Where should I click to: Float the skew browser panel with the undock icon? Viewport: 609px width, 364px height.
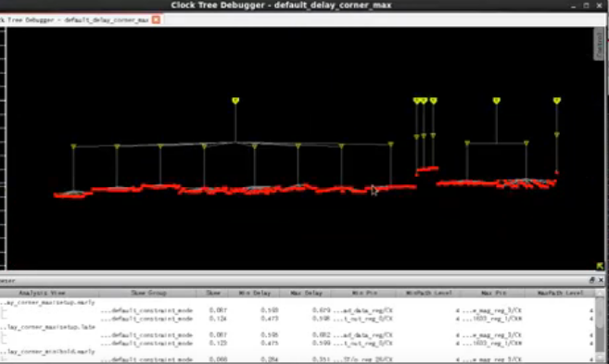(x=592, y=280)
